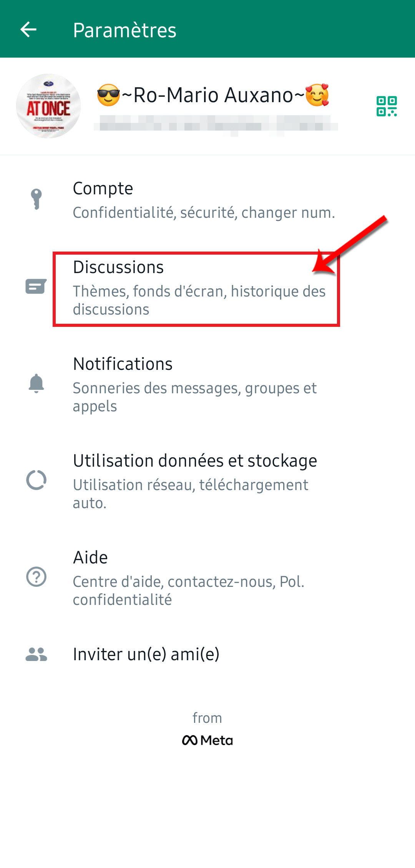Click the key icon beside Compte
Viewport: 415px width, 868px height.
pyautogui.click(x=36, y=199)
